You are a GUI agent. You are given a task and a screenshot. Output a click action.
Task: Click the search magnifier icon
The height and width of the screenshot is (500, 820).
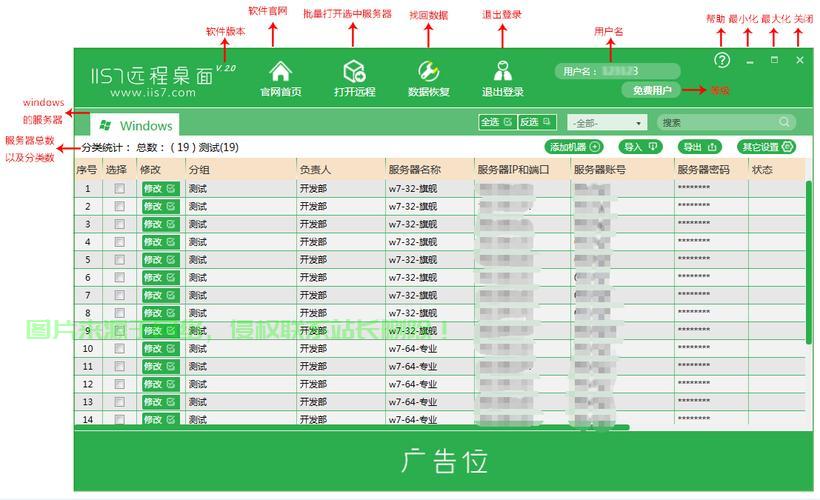point(785,122)
